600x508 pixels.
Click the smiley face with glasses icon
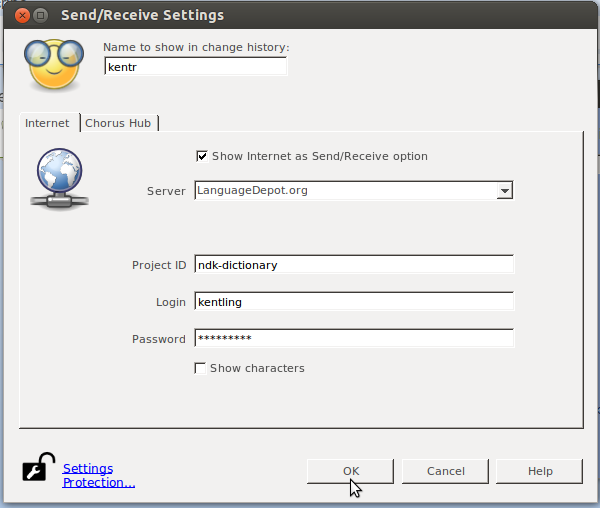pos(54,64)
